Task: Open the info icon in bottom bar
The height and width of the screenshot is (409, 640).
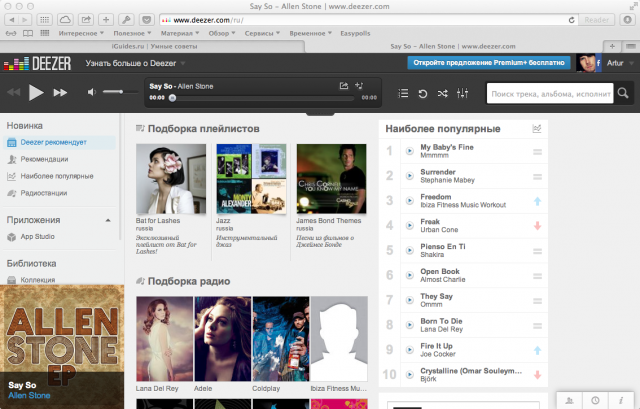Action: tap(621, 400)
